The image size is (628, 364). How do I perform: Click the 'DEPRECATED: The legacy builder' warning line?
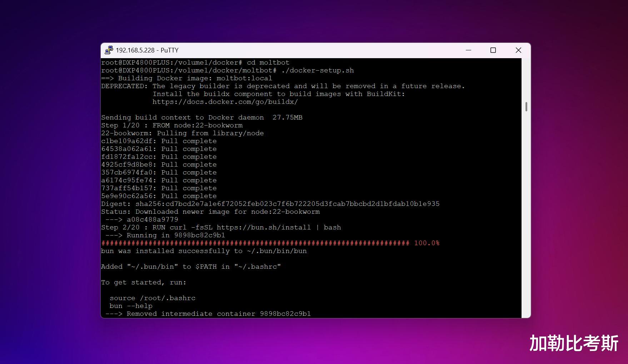point(283,86)
